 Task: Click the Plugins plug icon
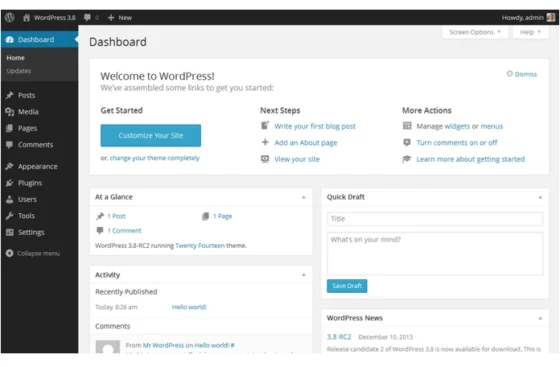(x=10, y=183)
